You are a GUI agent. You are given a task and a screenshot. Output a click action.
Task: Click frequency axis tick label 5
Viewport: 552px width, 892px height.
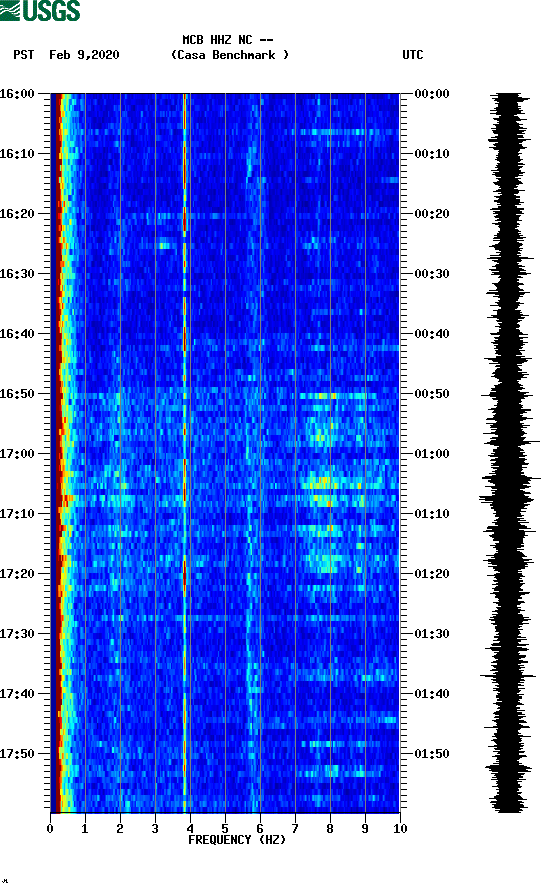(x=225, y=829)
